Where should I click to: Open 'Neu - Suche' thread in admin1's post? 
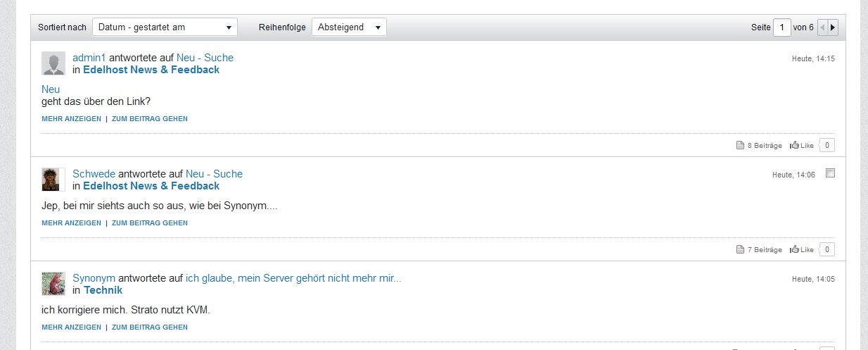pyautogui.click(x=205, y=58)
